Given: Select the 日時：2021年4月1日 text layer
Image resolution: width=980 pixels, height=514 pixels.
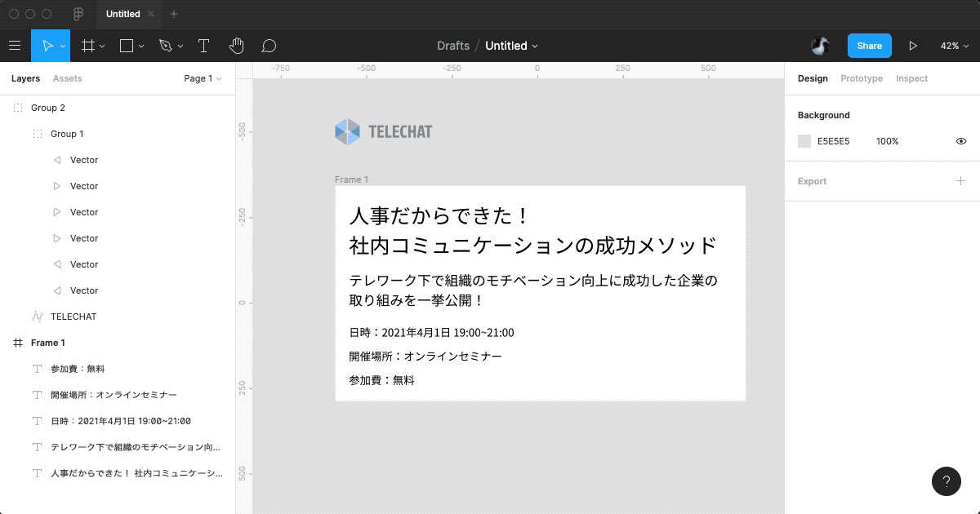Looking at the screenshot, I should [118, 421].
